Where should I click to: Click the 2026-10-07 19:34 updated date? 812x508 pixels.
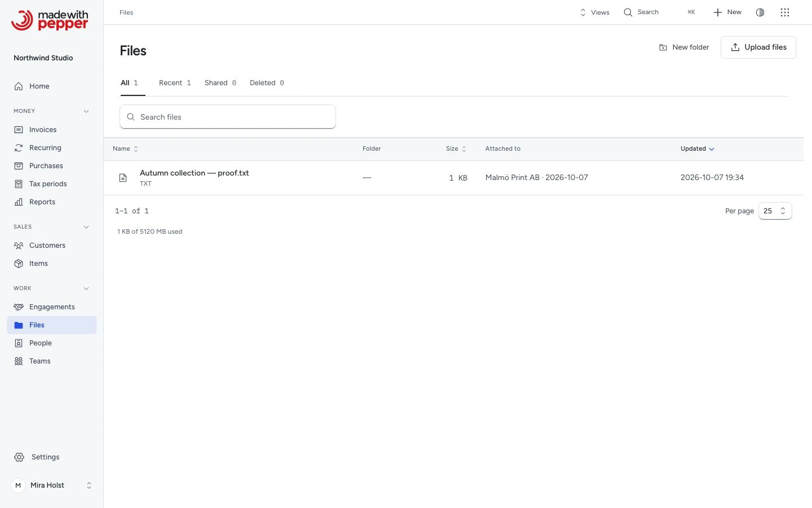712,178
